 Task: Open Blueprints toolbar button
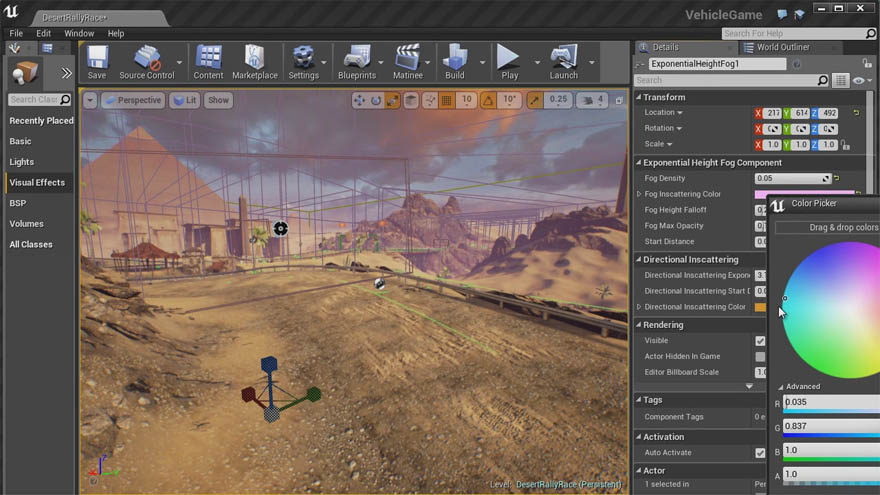357,62
